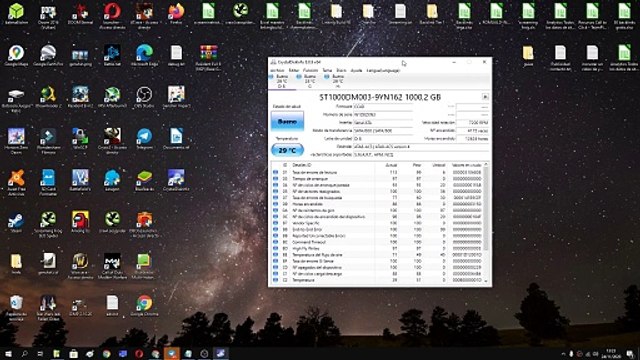Image resolution: width=640 pixels, height=360 pixels.
Task: Open the WinSCP desktop shortcut
Action: 80,139
